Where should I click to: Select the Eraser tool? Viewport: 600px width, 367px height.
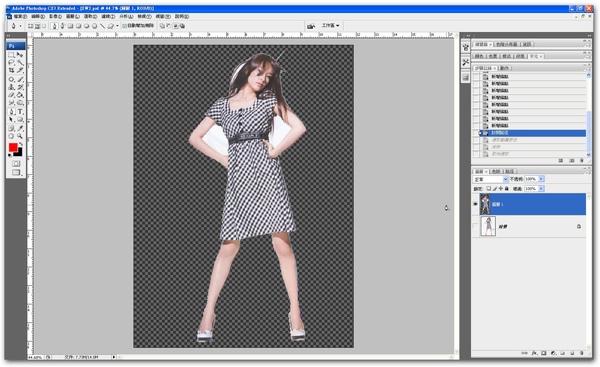11,95
